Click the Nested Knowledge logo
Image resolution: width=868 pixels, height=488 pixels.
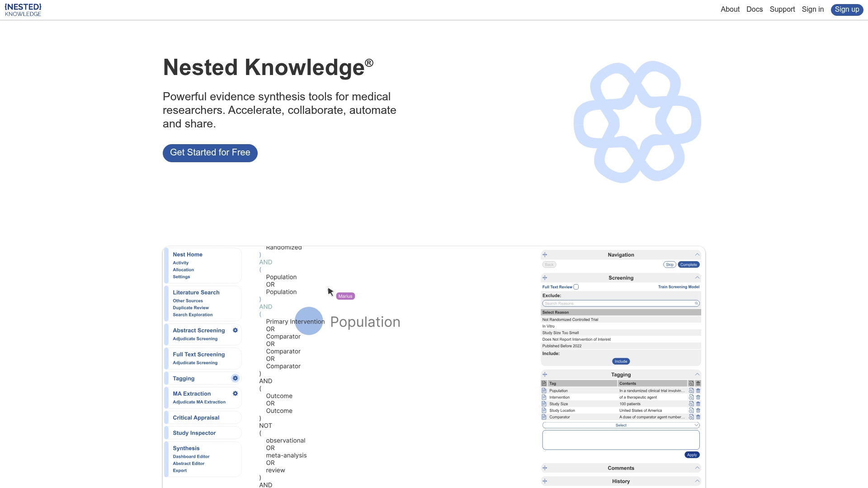[x=23, y=10]
